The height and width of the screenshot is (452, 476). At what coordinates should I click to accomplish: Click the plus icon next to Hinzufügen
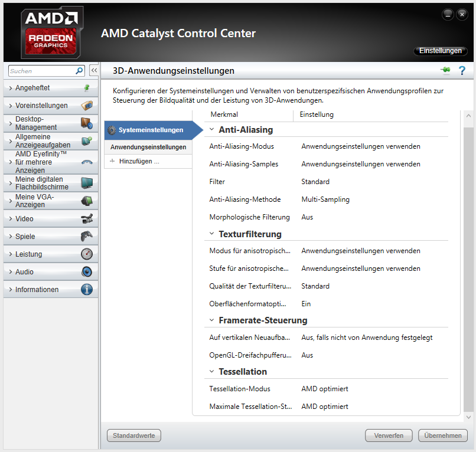pyautogui.click(x=112, y=161)
